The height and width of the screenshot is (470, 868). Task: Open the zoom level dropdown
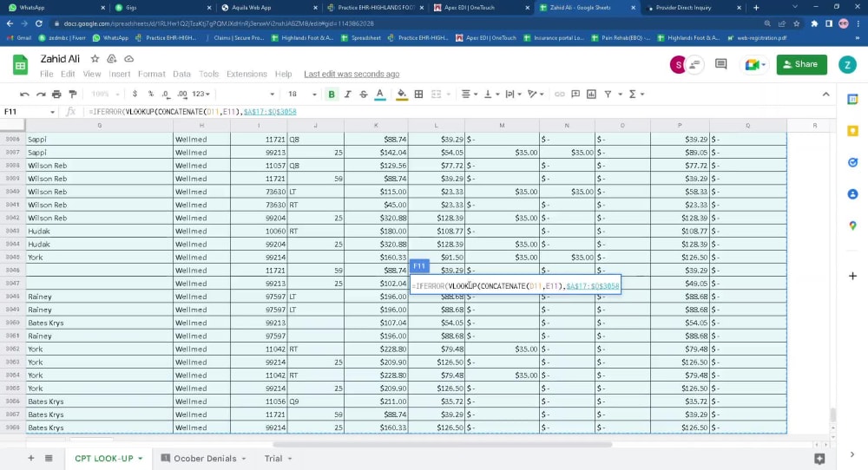click(x=105, y=94)
